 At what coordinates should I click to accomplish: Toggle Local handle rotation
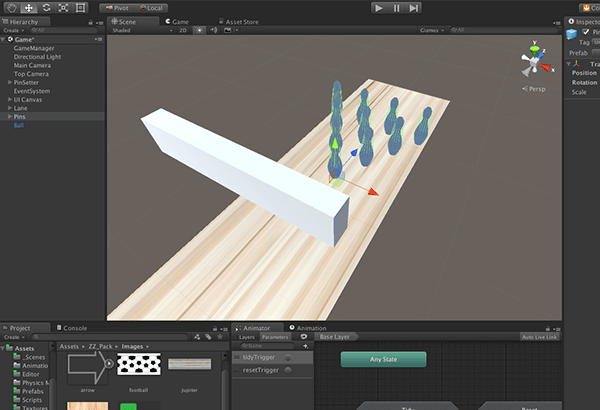click(x=151, y=8)
